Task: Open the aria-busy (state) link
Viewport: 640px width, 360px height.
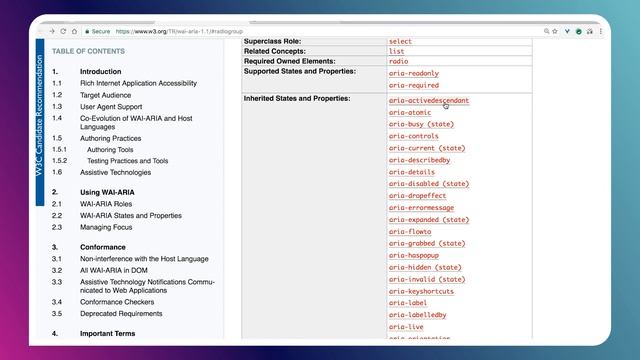Action: click(421, 124)
